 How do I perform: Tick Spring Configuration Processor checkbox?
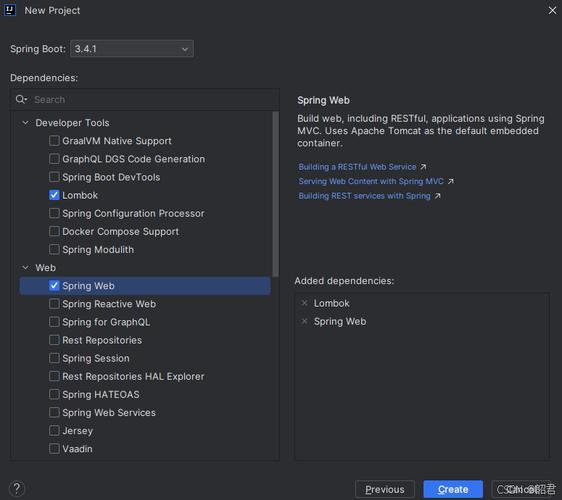point(54,213)
